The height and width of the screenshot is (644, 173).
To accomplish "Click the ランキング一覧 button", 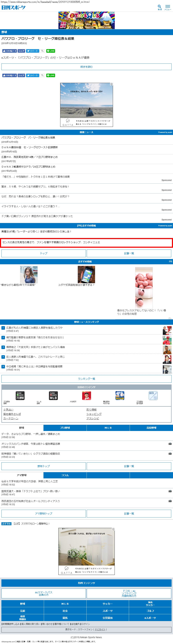I will [86, 379].
